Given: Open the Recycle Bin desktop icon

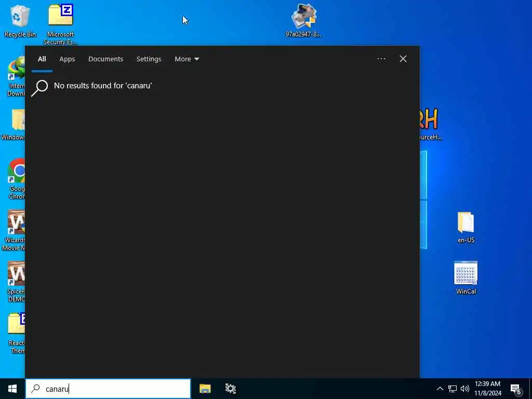Looking at the screenshot, I should tap(20, 21).
